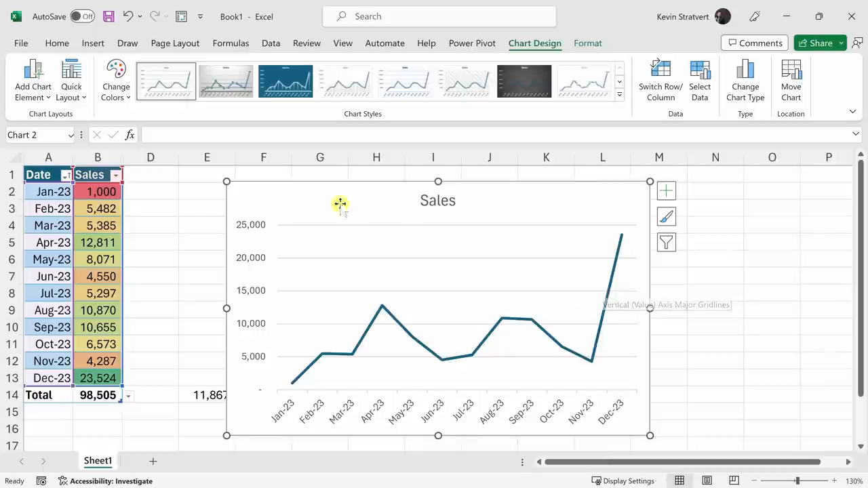Image resolution: width=868 pixels, height=488 pixels.
Task: Click Change Chart Type button
Action: (x=745, y=81)
